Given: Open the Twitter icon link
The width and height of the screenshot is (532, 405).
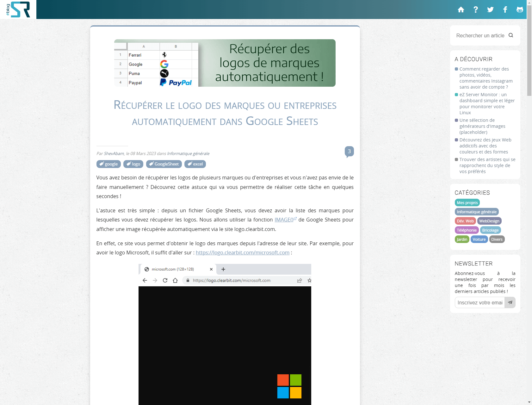Looking at the screenshot, I should tap(490, 9).
